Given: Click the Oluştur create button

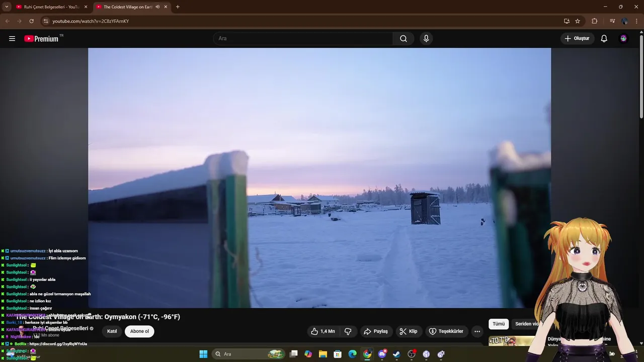Looking at the screenshot, I should (x=577, y=39).
